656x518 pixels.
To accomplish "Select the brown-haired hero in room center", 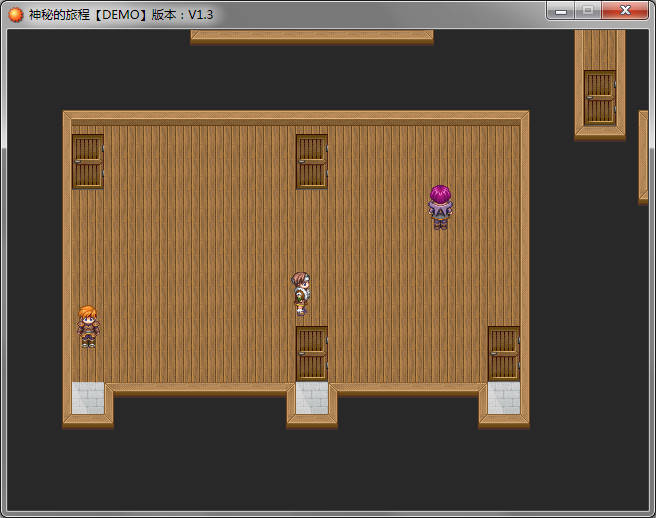I will pyautogui.click(x=300, y=293).
